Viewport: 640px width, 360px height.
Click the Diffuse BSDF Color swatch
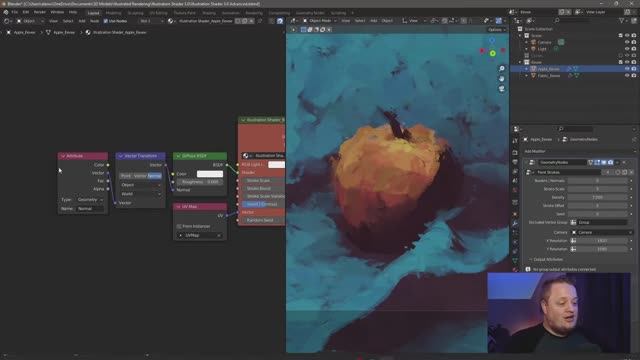(x=210, y=174)
